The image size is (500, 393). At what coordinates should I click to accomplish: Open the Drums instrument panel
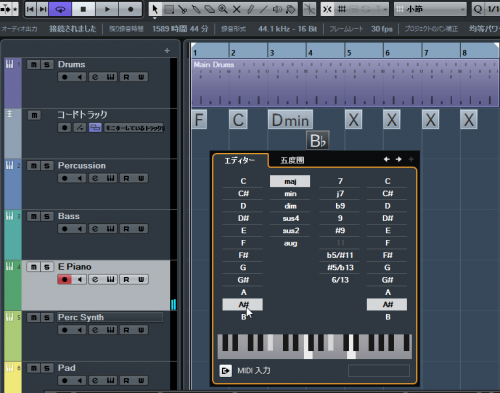pyautogui.click(x=110, y=77)
